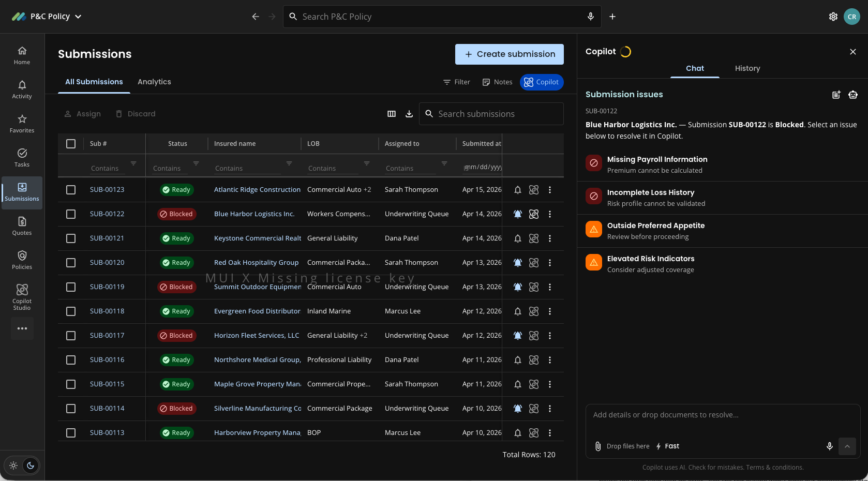
Task: Click the Create submission button
Action: [510, 54]
